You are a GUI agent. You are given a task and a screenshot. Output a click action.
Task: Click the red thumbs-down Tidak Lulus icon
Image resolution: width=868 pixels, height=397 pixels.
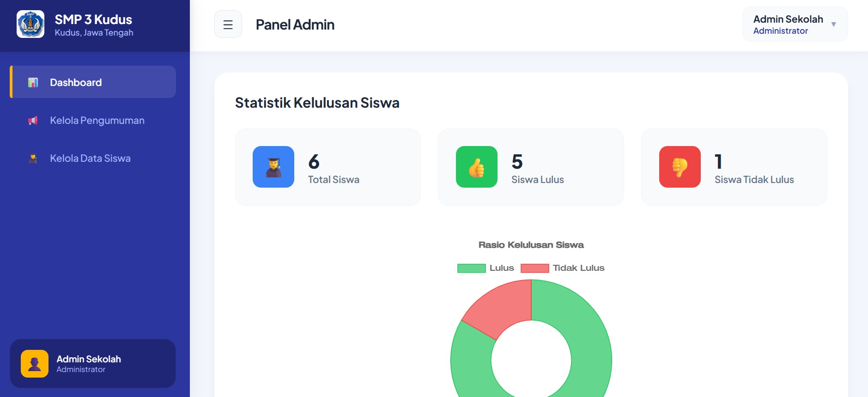point(680,167)
